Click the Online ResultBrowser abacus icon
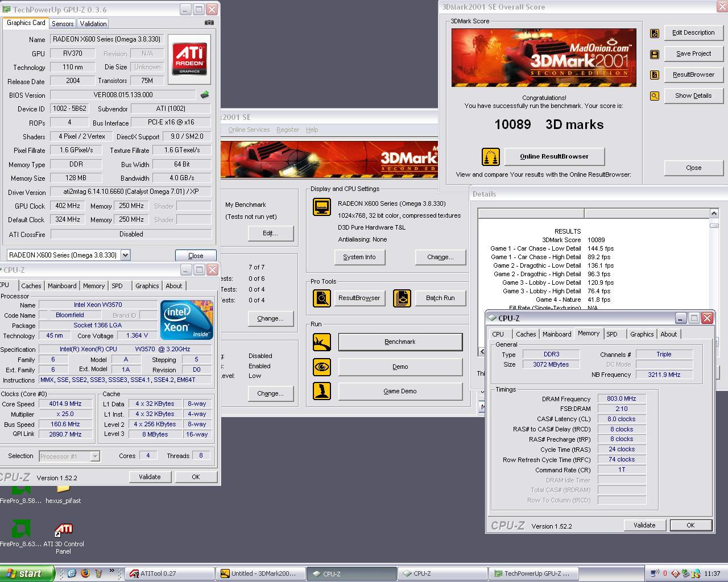Screen dimensions: 728x582 pyautogui.click(x=490, y=157)
